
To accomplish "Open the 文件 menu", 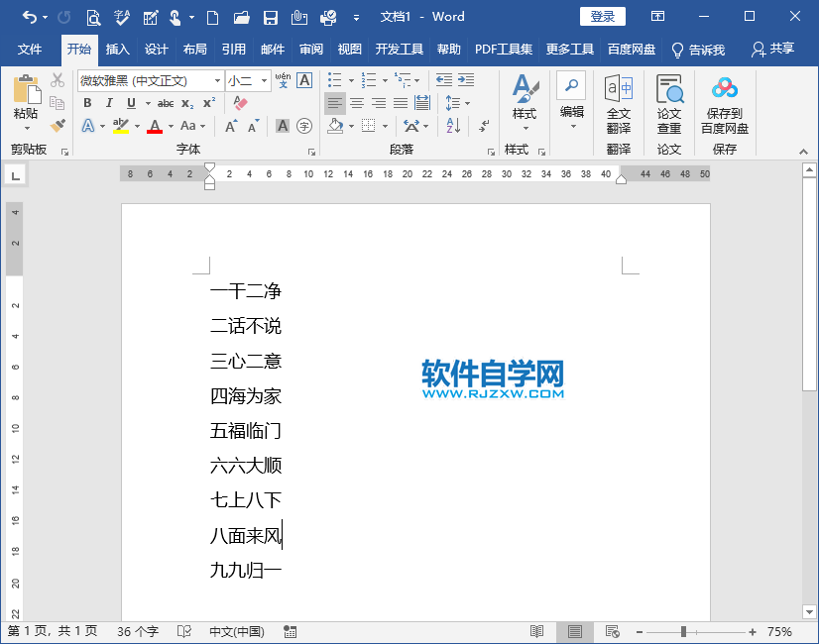I will pos(28,49).
